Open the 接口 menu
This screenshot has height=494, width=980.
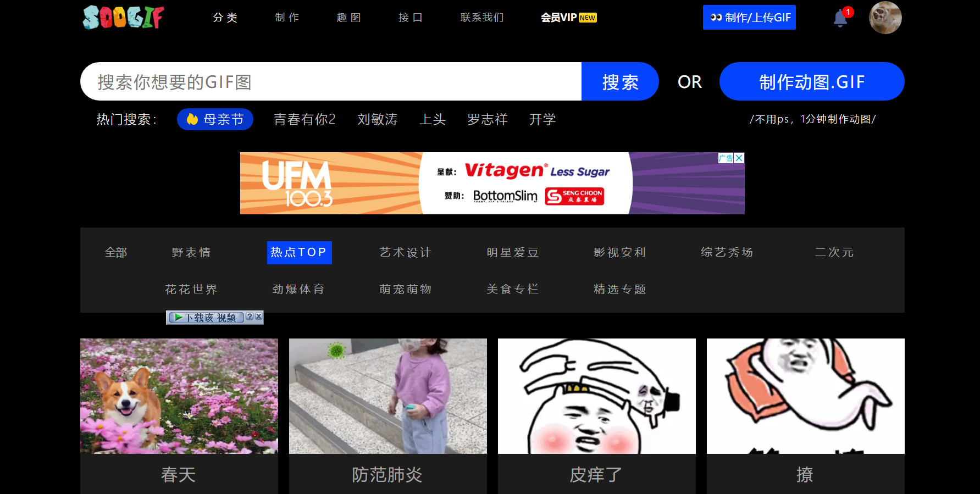411,18
